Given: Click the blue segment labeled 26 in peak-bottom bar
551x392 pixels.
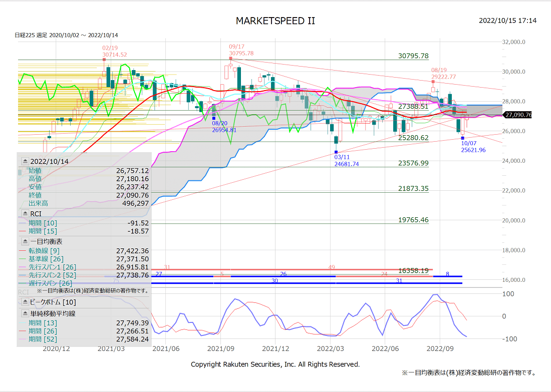Looking at the screenshot, I should [x=283, y=276].
